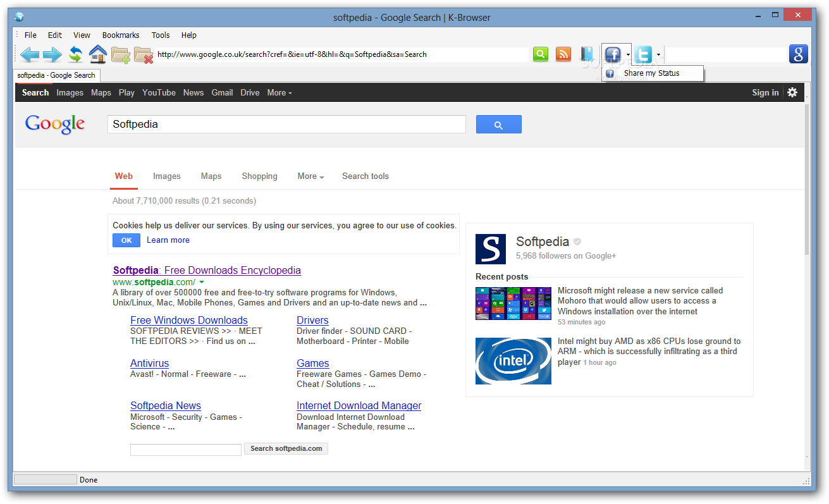Click Sign in
Viewport: 829px width, 504px height.
pos(765,92)
